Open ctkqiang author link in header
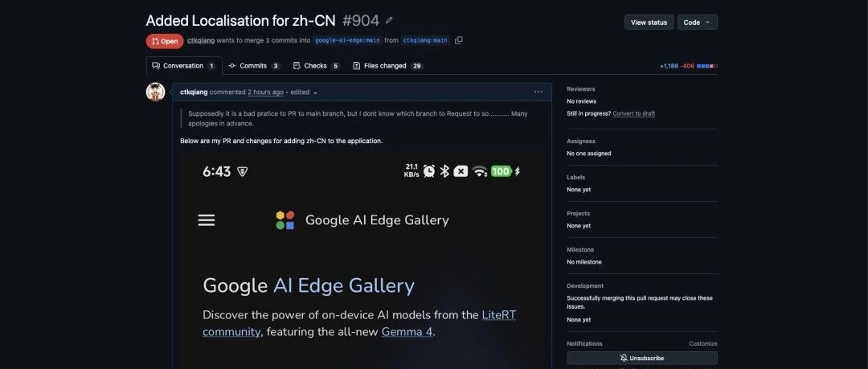Viewport: 868px width, 369px height. coord(201,40)
